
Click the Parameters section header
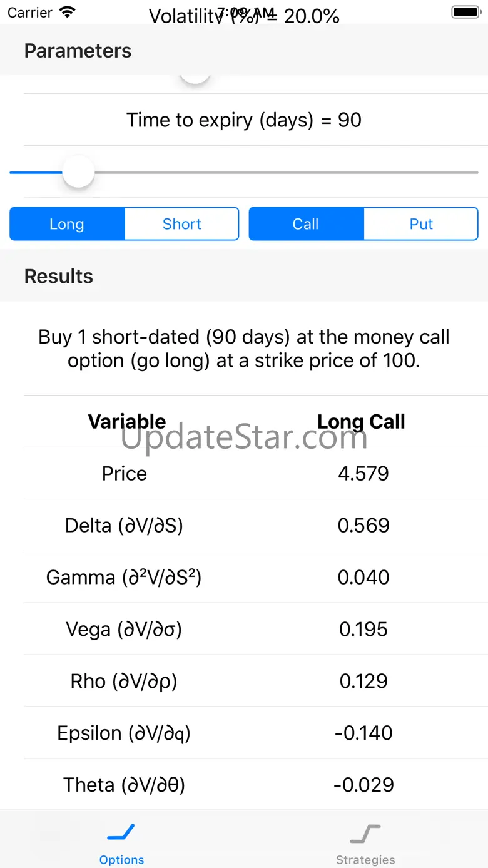78,51
